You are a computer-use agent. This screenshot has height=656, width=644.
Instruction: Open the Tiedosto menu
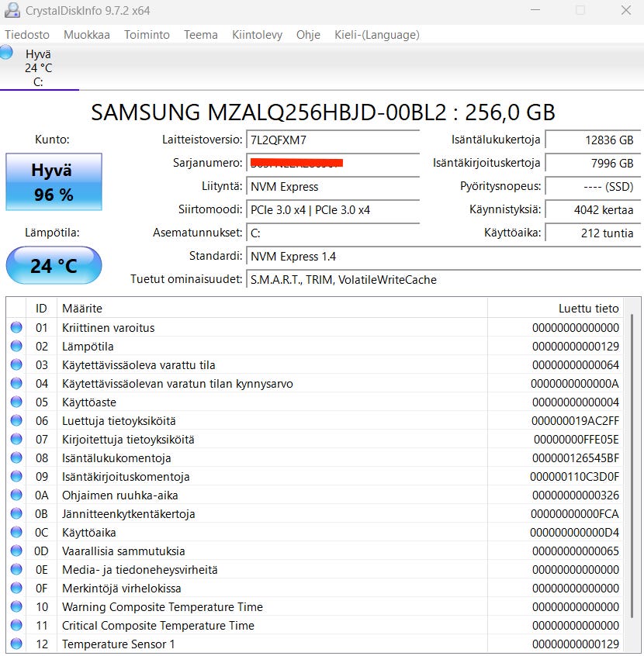point(27,35)
